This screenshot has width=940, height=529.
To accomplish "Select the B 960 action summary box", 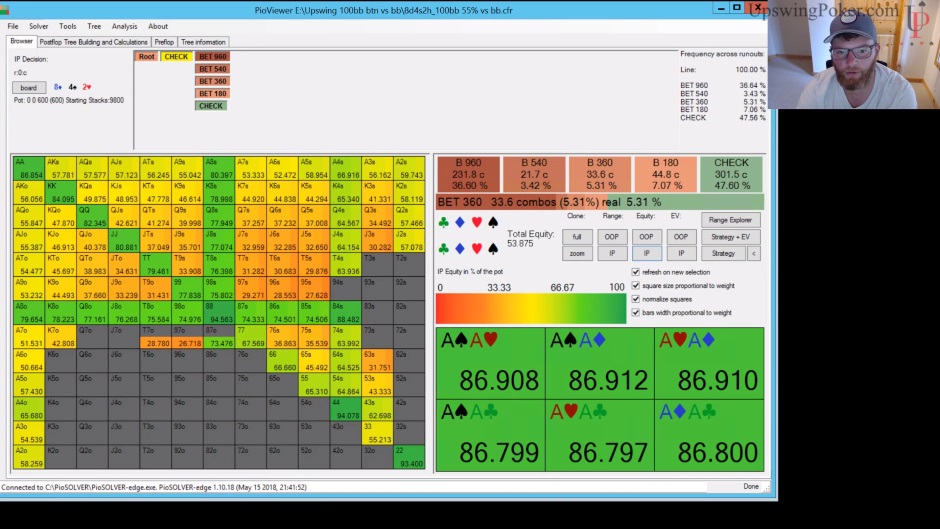I will coord(468,174).
